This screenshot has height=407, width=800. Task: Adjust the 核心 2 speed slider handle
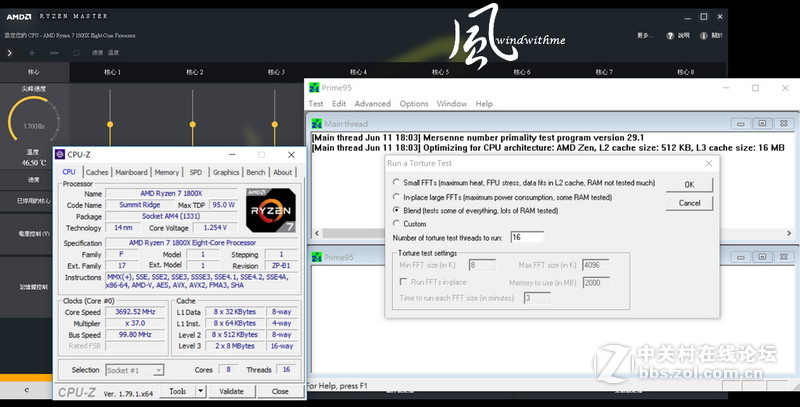[192, 124]
